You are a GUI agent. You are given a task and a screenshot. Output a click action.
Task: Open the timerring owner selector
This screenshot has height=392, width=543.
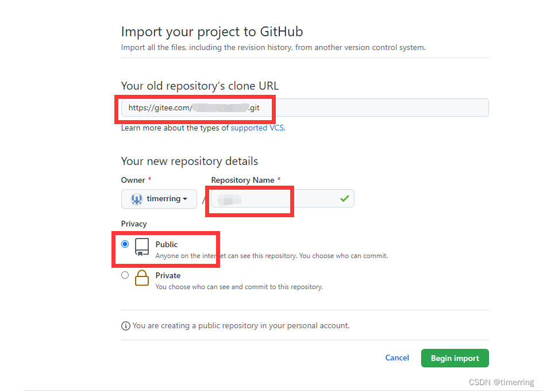click(159, 199)
